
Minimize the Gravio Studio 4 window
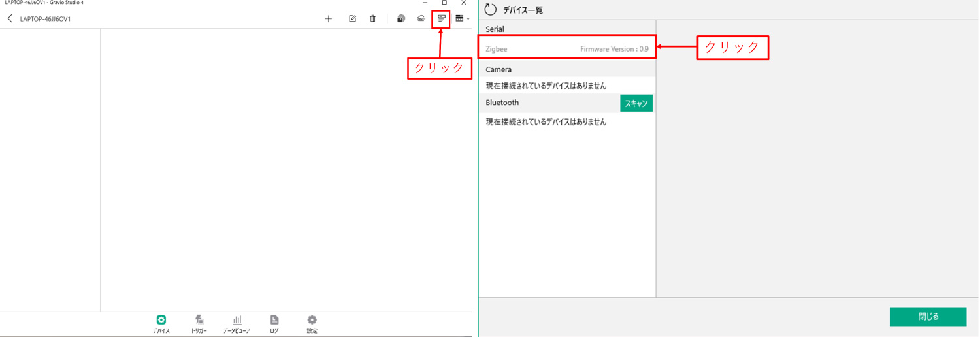pos(425,3)
